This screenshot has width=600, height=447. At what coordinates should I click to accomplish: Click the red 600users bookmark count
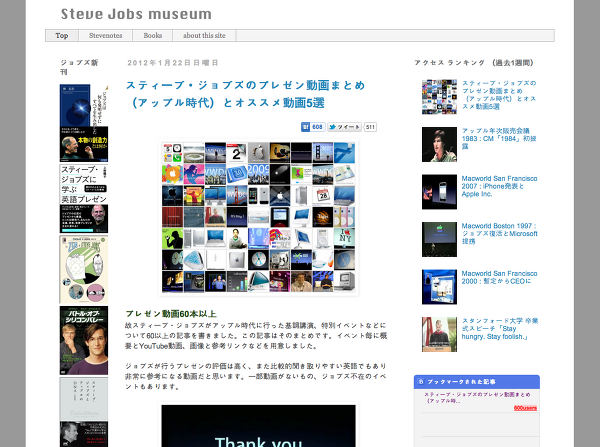coord(525,408)
